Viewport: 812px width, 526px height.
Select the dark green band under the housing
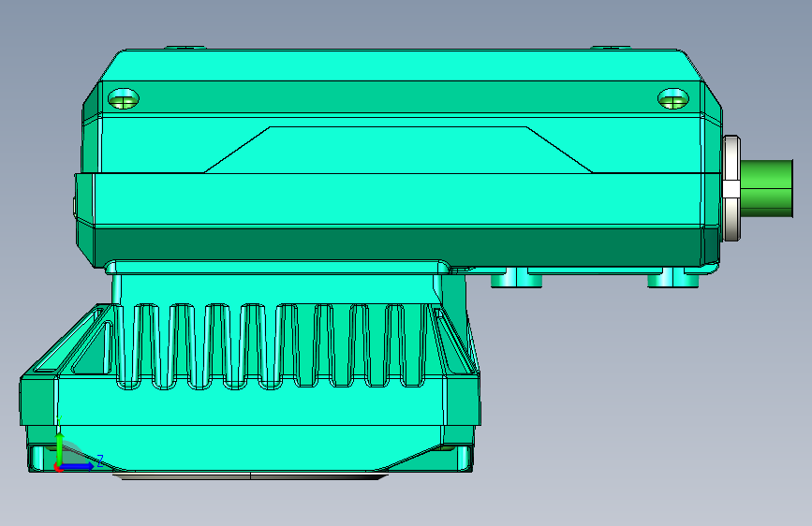(x=399, y=247)
